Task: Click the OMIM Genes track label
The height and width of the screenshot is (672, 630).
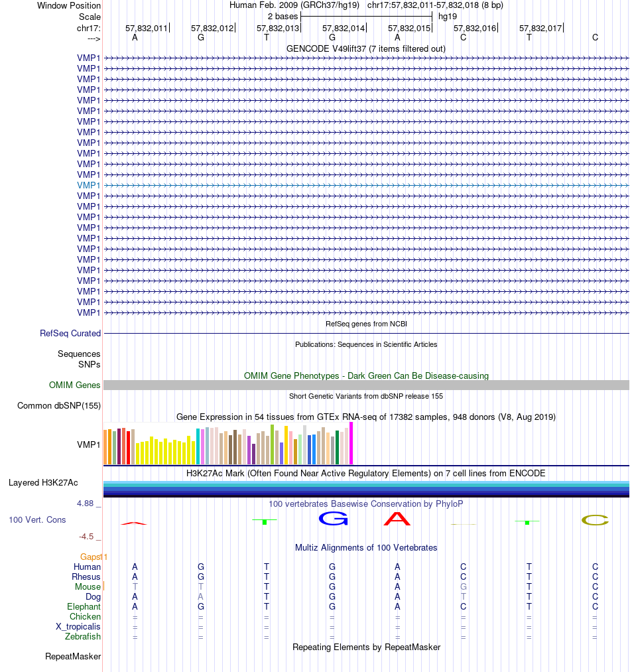Action: (x=74, y=385)
